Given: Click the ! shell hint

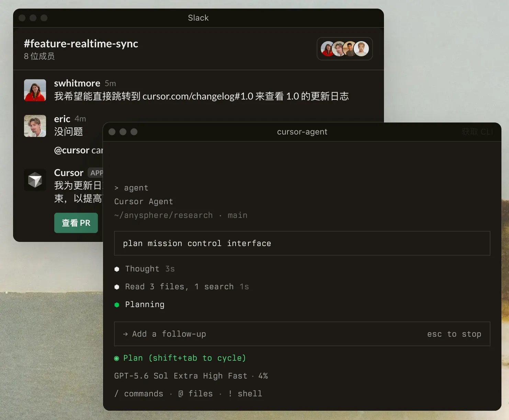Looking at the screenshot, I should (x=245, y=394).
